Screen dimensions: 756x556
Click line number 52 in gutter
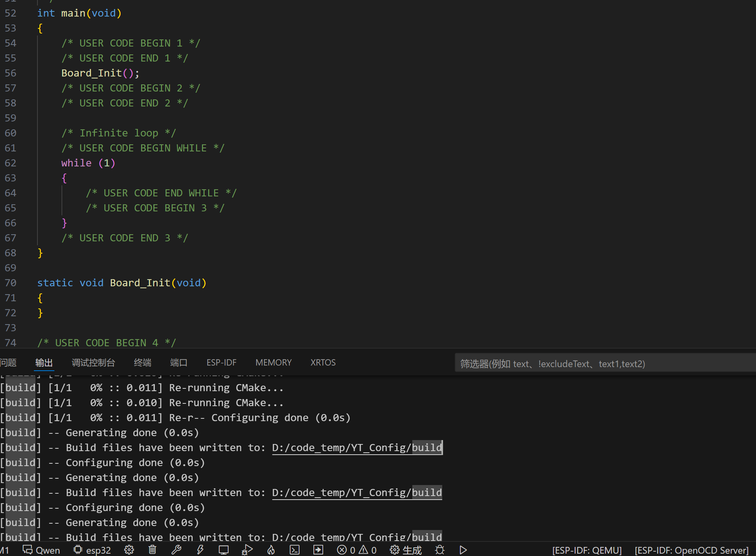tap(11, 13)
